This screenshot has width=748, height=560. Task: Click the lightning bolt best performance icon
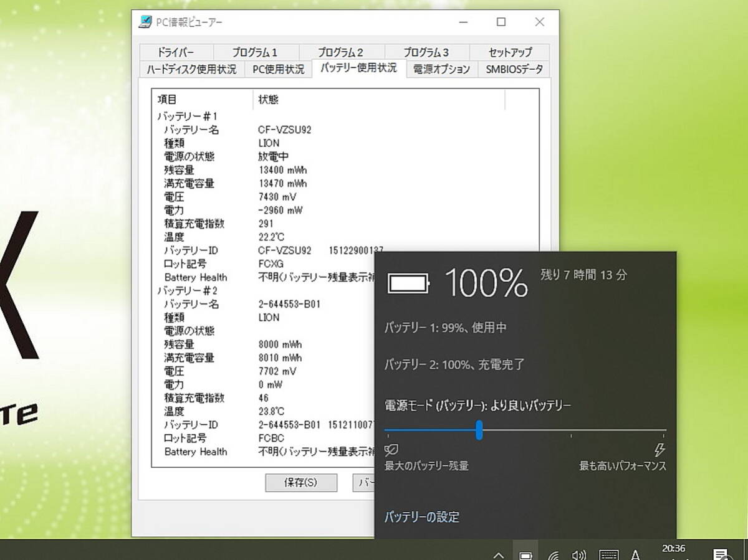pos(659,450)
